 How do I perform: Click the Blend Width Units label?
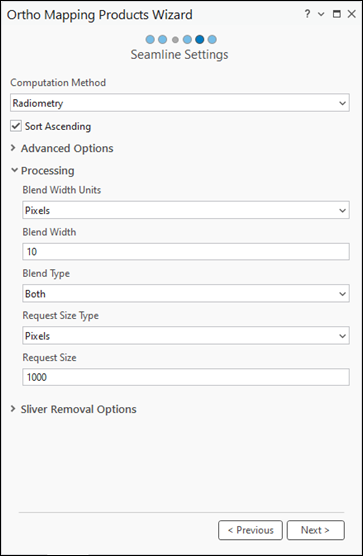click(x=62, y=190)
